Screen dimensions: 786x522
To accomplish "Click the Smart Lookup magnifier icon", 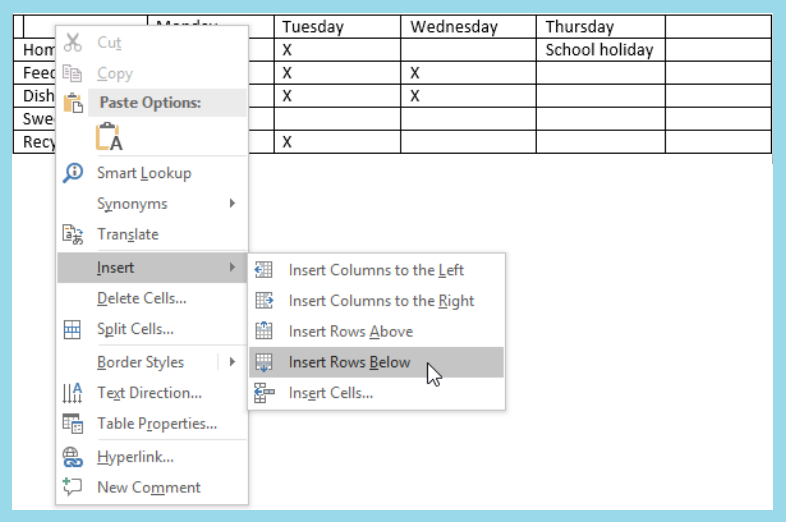I will click(x=72, y=173).
